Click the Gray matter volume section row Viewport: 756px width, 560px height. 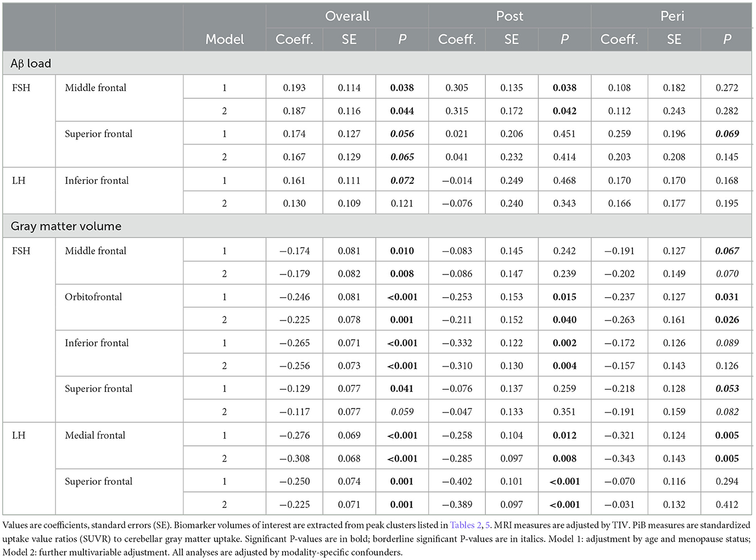[x=66, y=226]
